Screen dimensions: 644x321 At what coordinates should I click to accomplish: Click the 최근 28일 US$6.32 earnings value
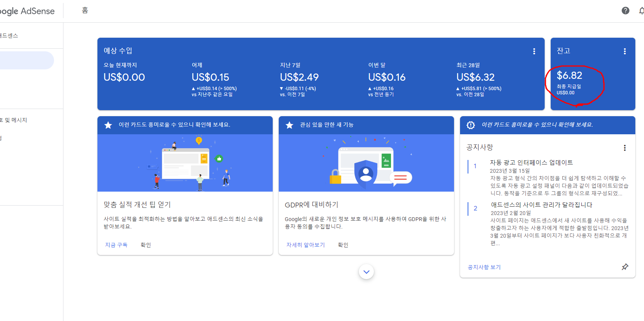point(475,77)
